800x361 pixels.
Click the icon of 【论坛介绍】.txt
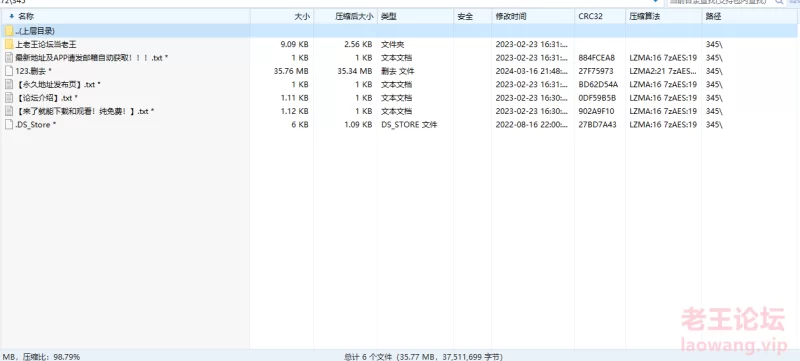pyautogui.click(x=9, y=97)
